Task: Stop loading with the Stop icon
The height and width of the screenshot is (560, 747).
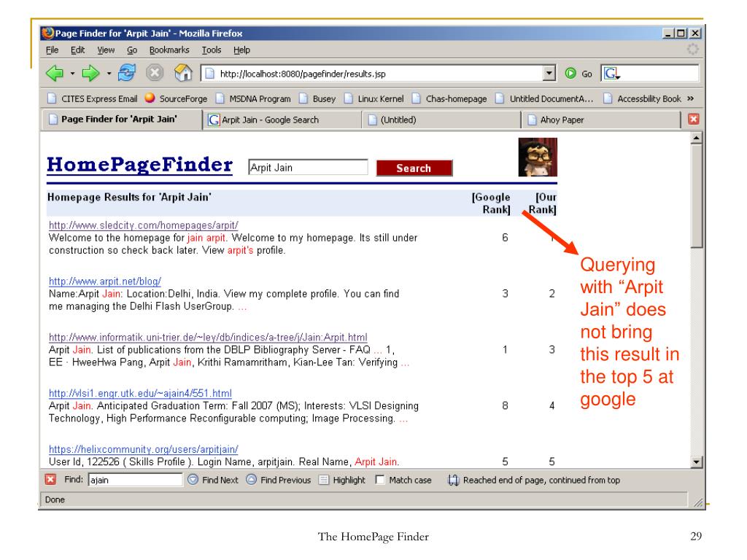Action: pos(155,73)
